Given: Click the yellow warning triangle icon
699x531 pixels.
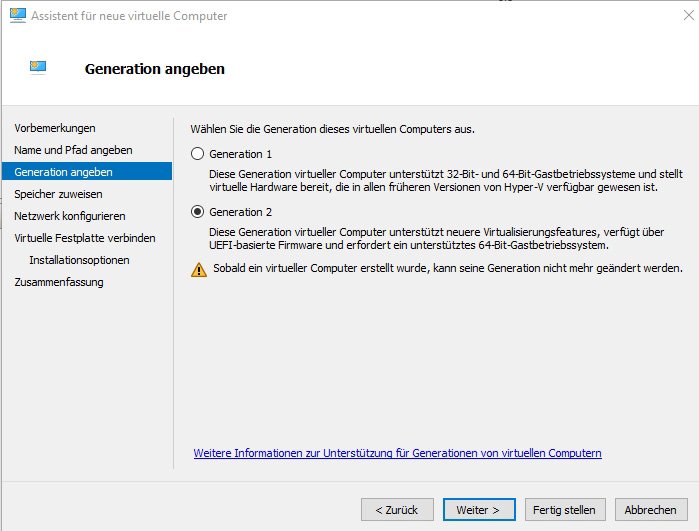Looking at the screenshot, I should click(x=199, y=269).
